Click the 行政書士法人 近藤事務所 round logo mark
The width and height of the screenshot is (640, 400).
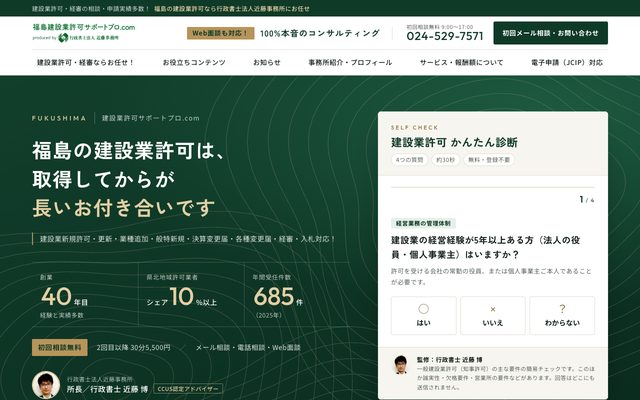point(63,38)
